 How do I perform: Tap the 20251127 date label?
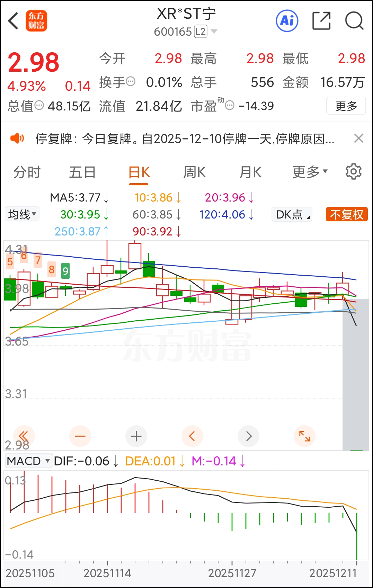pyautogui.click(x=232, y=573)
